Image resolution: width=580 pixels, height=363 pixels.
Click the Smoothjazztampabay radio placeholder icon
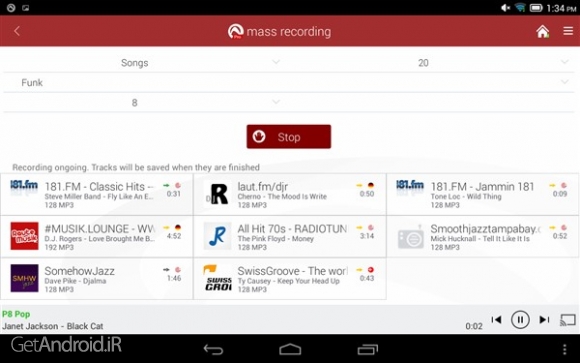pos(411,237)
